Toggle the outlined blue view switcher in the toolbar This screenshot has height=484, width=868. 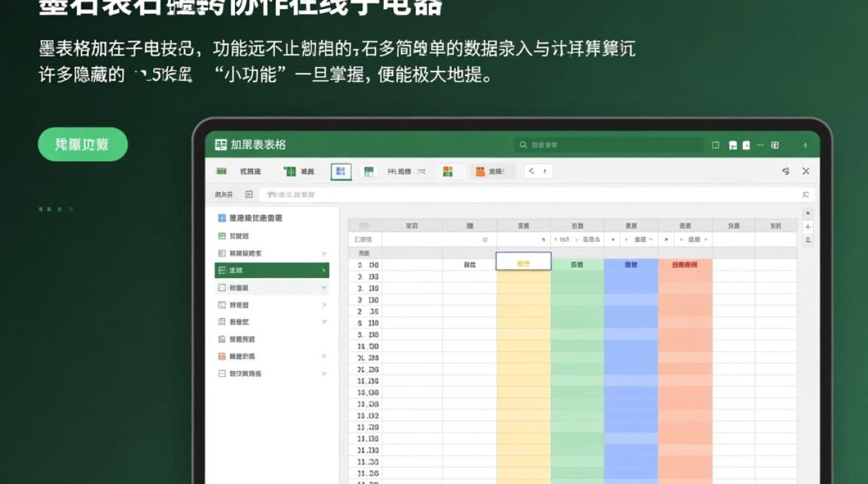[x=340, y=170]
